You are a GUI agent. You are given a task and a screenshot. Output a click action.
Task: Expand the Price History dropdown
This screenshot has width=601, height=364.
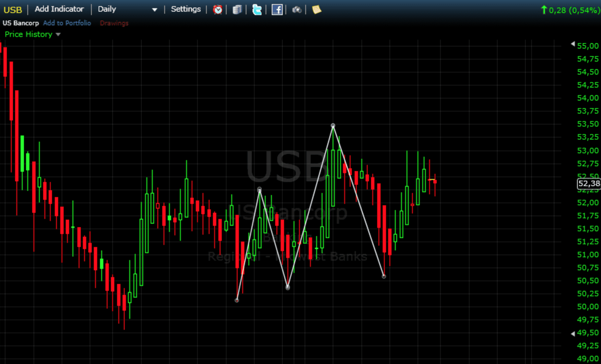33,34
